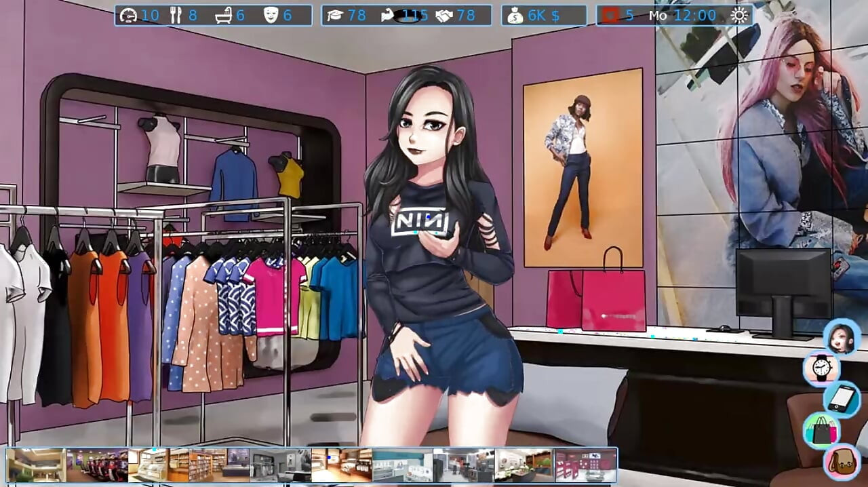
Task: Click the money bag icon
Action: [x=515, y=15]
